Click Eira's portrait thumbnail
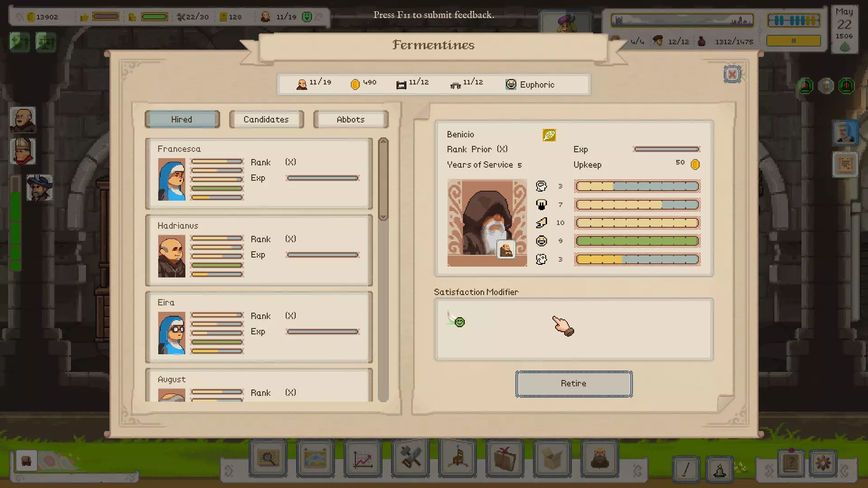The image size is (868, 488). tap(171, 333)
